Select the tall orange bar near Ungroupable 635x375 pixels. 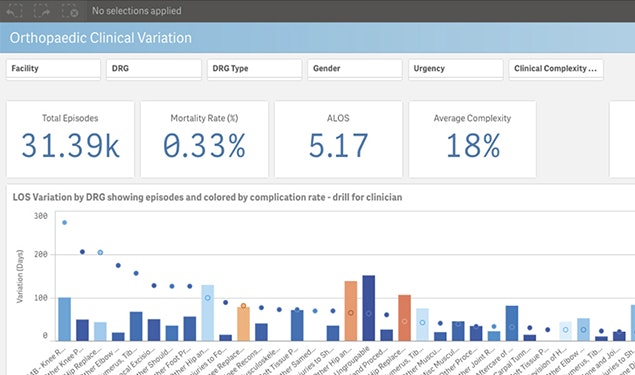(x=351, y=311)
